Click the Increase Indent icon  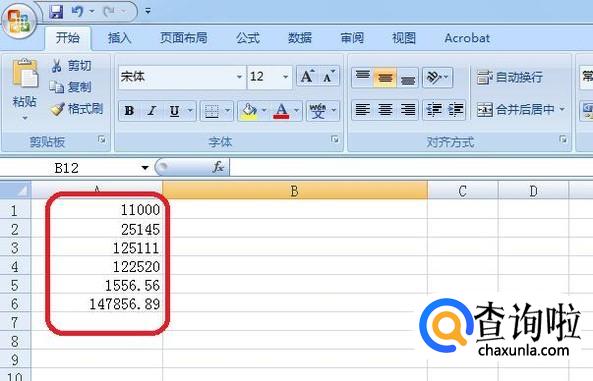(456, 110)
